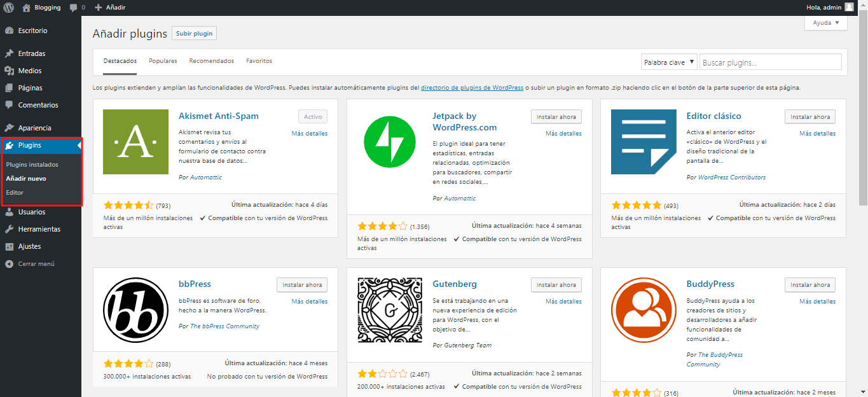Install BuddyPress with Instalar ahora
Viewport: 868px width, 397px height.
tap(810, 285)
